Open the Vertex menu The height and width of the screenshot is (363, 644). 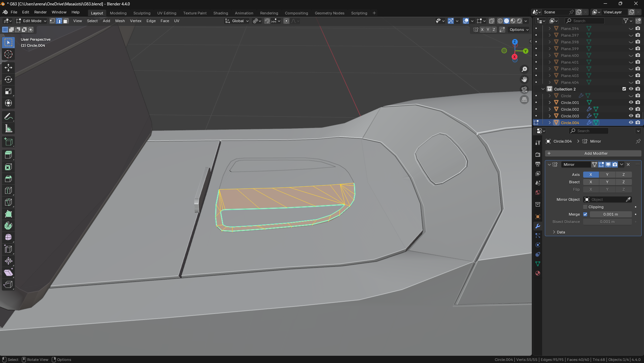pos(136,21)
